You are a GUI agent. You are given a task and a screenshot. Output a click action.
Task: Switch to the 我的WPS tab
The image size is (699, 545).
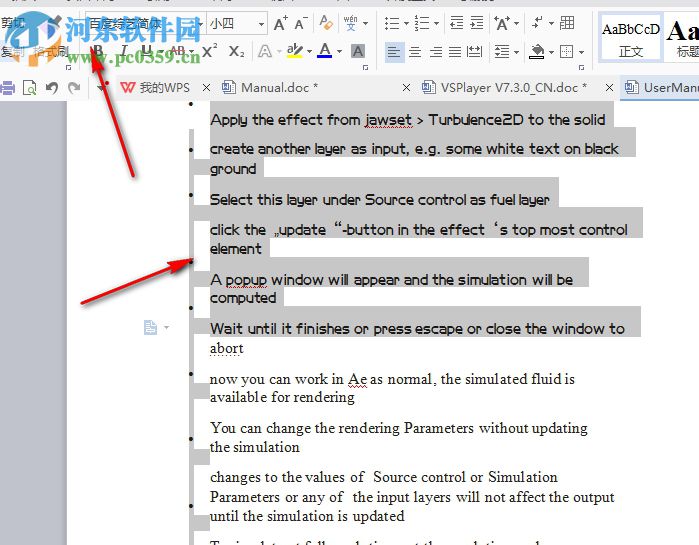click(x=156, y=88)
